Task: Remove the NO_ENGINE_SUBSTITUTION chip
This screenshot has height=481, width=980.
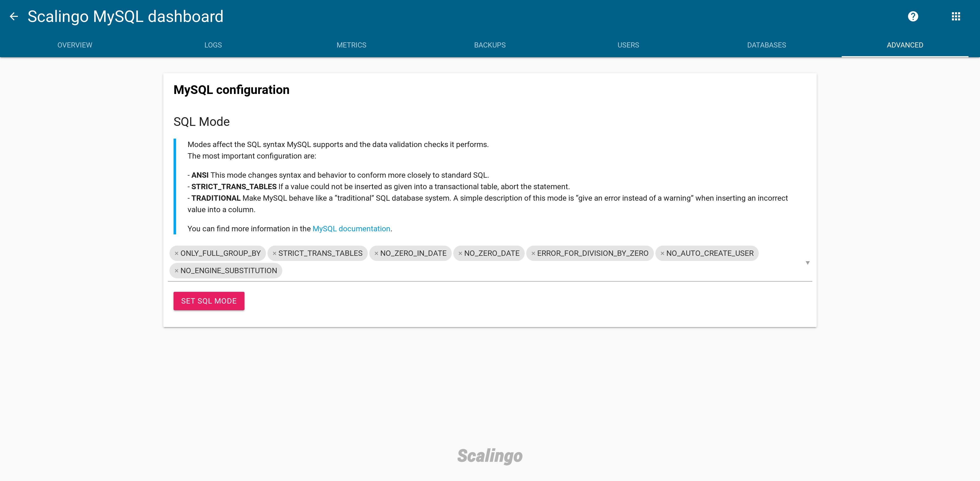Action: click(x=177, y=271)
